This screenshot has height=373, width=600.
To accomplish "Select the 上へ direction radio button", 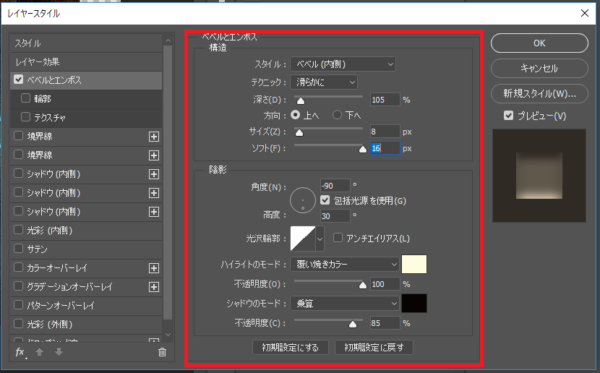I will tap(295, 115).
